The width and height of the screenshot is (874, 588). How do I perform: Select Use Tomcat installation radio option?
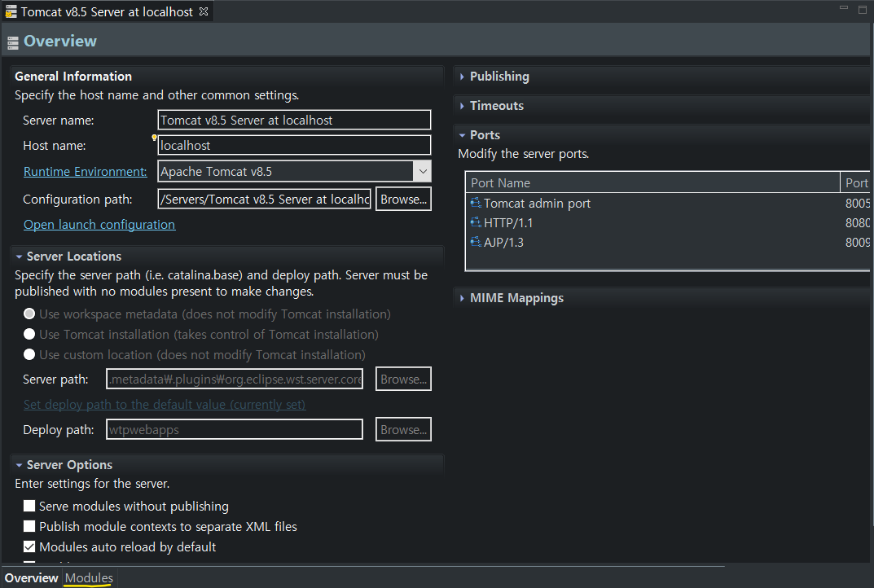pyautogui.click(x=29, y=334)
